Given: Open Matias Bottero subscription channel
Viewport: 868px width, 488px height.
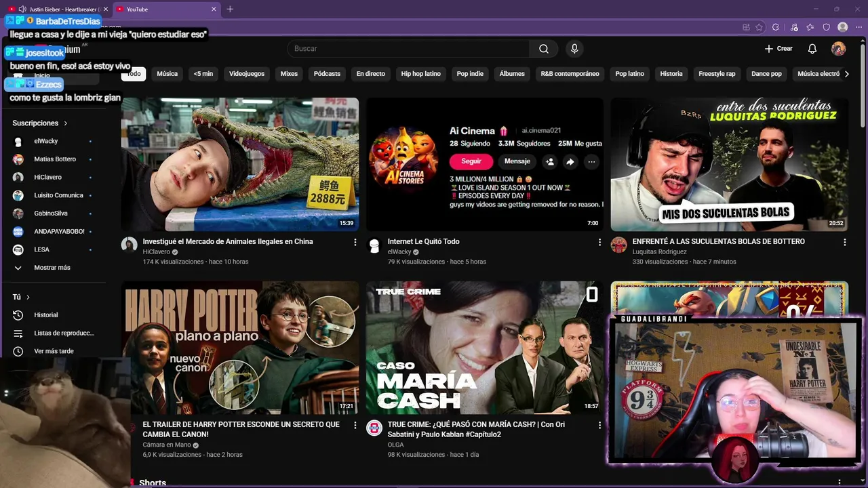Looking at the screenshot, I should click(x=52, y=159).
